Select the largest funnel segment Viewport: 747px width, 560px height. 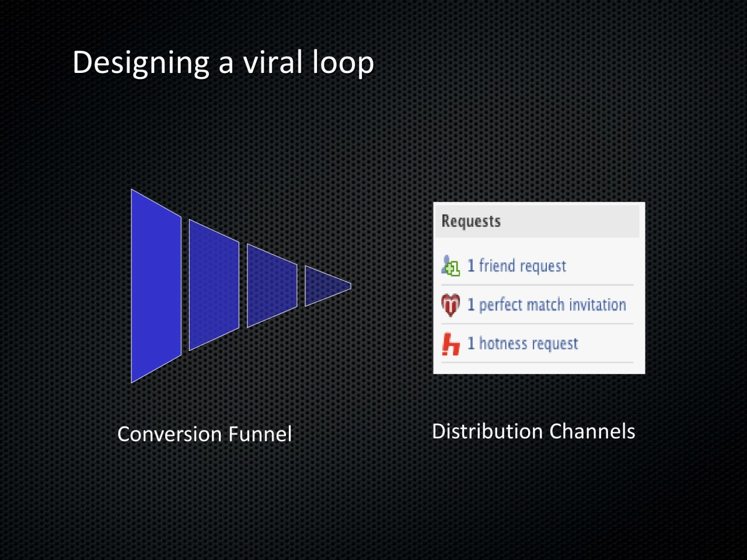click(x=156, y=286)
